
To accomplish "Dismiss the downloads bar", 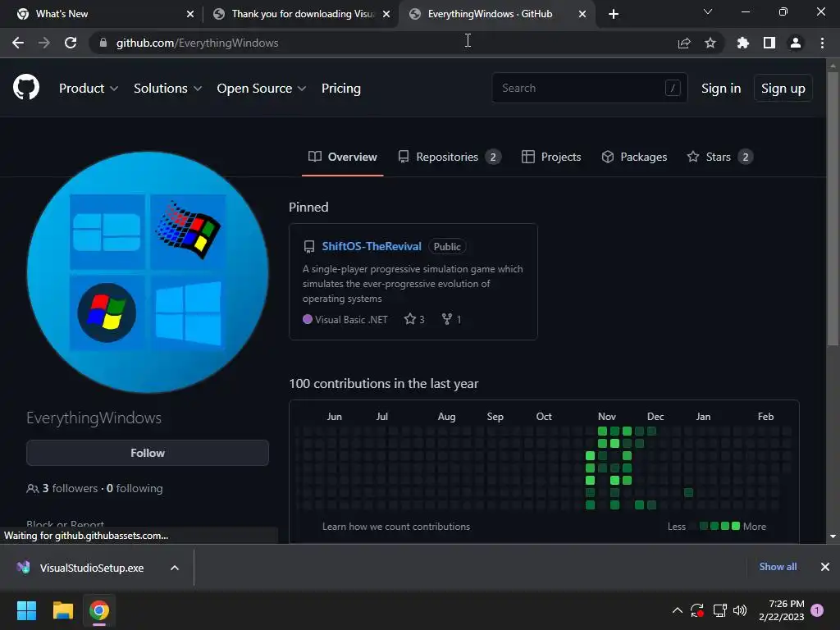I will click(825, 567).
